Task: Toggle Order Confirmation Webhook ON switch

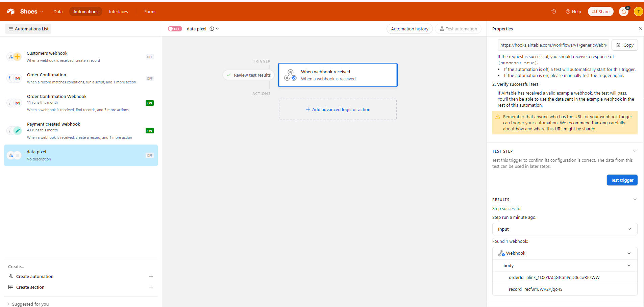Action: click(x=150, y=103)
